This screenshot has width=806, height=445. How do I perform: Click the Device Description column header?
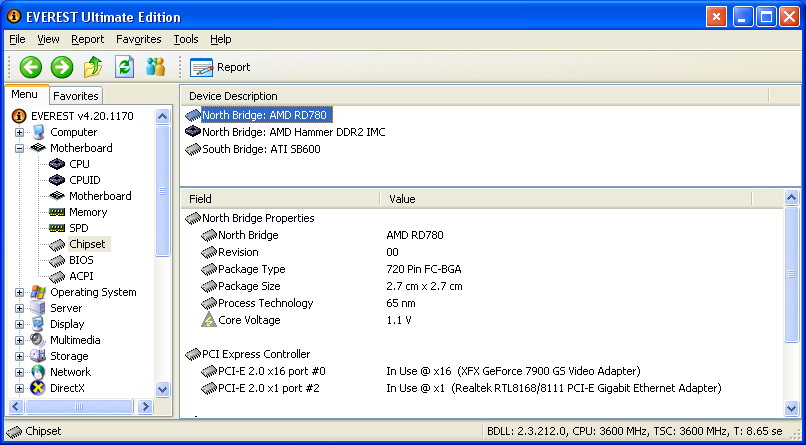point(474,96)
